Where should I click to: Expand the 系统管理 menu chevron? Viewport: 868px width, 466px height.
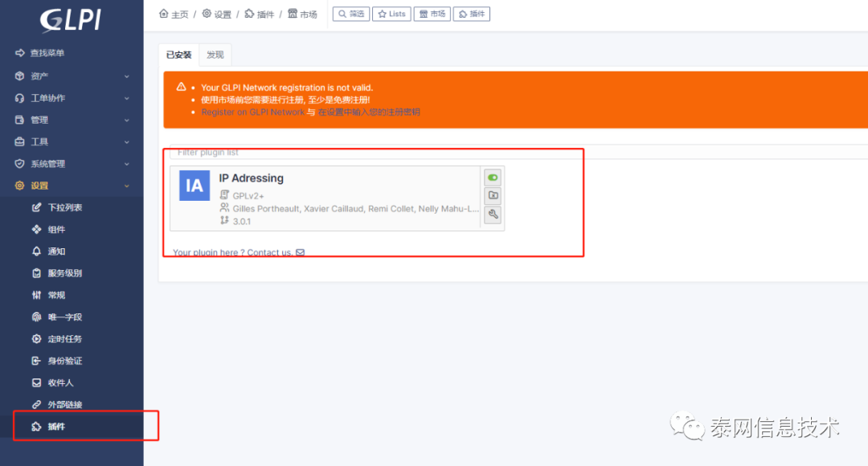[x=127, y=164]
